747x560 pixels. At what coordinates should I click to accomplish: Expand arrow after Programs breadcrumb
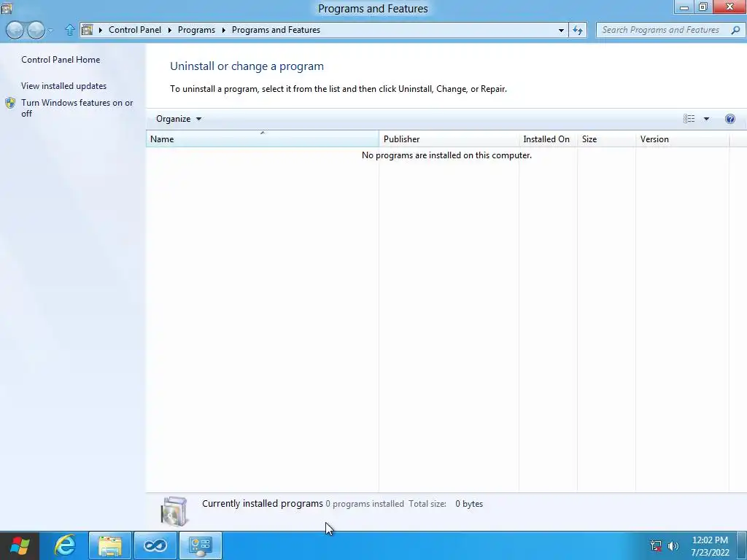223,30
